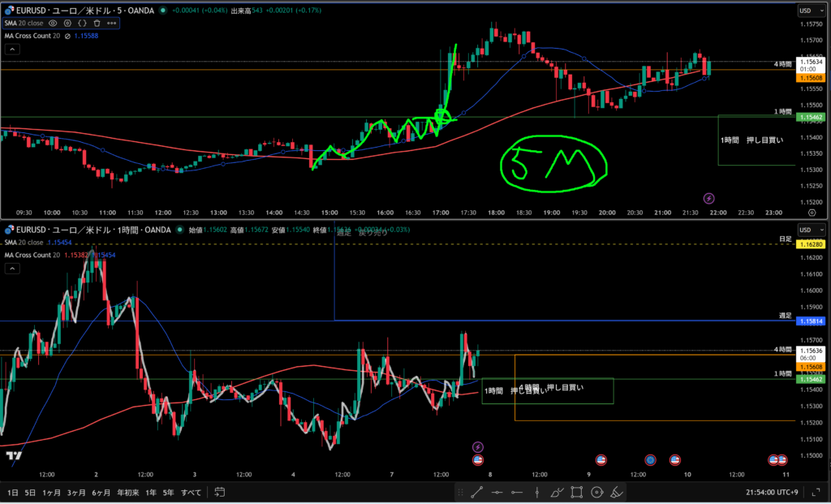The height and width of the screenshot is (504, 831).
Task: Switch date range to 5日
Action: tap(30, 492)
